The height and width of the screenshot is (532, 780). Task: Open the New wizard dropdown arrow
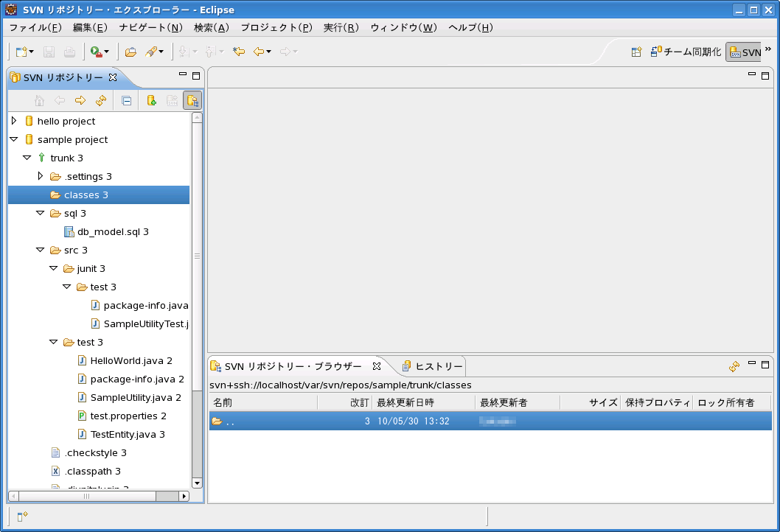point(32,52)
